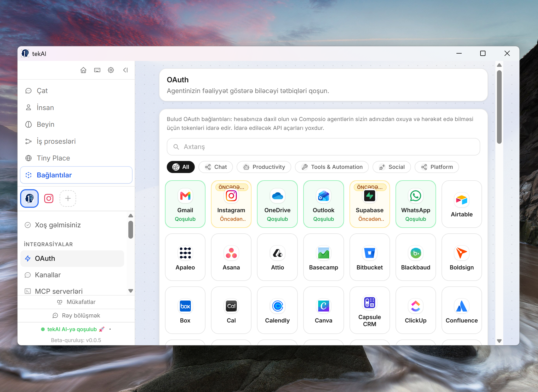Click sidebar list scroll down arrow
This screenshot has height=392, width=538.
pos(131,291)
